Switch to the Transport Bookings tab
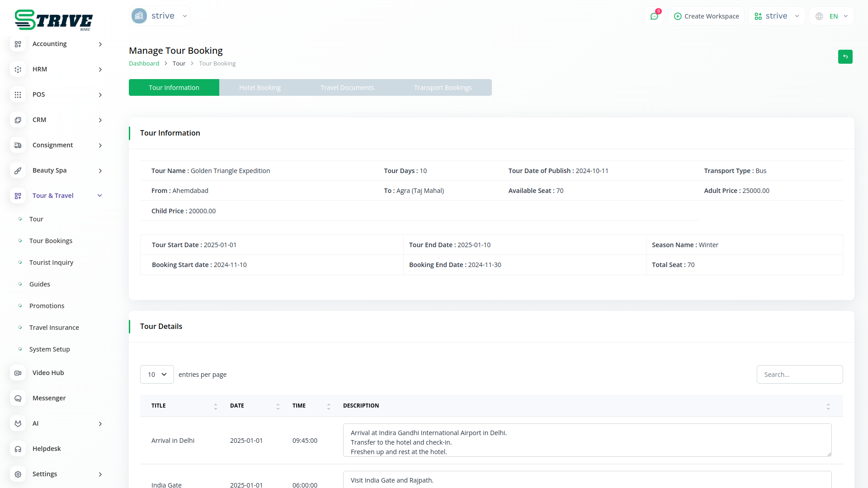868x488 pixels. pyautogui.click(x=443, y=88)
